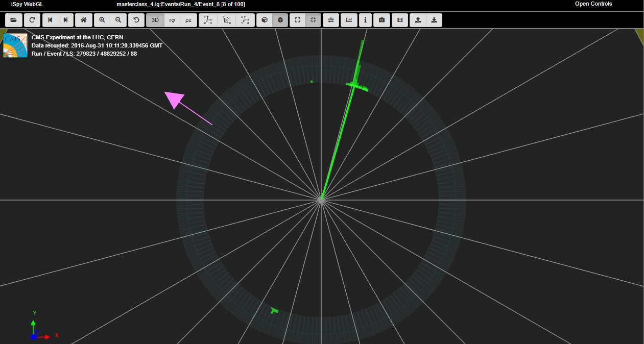Zoom out of the detector view
The width and height of the screenshot is (644, 344).
(118, 20)
